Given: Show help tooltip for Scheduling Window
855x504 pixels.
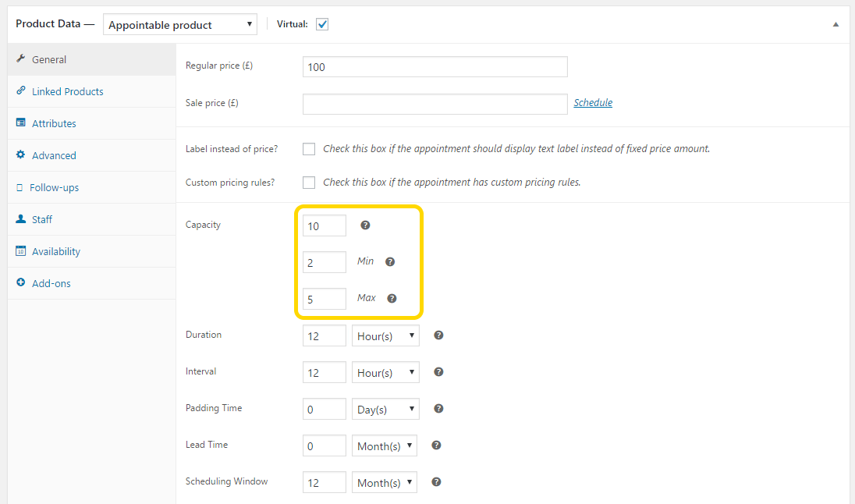Looking at the screenshot, I should pos(436,481).
